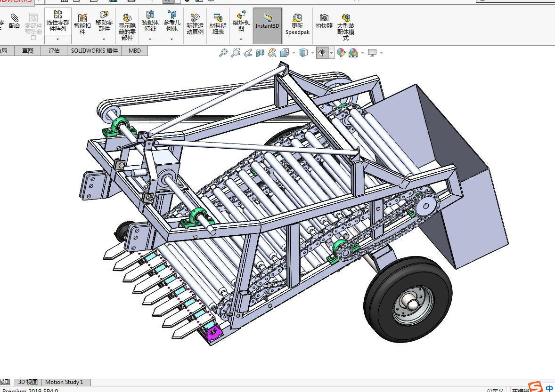Image resolution: width=555 pixels, height=392 pixels.
Task: Click Zoom to Area magnifier icon
Action: point(235,53)
